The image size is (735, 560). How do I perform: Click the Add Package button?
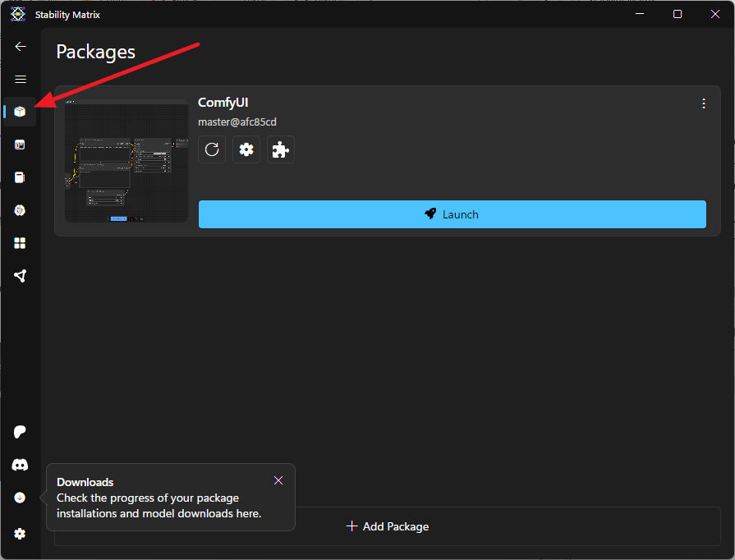(387, 526)
